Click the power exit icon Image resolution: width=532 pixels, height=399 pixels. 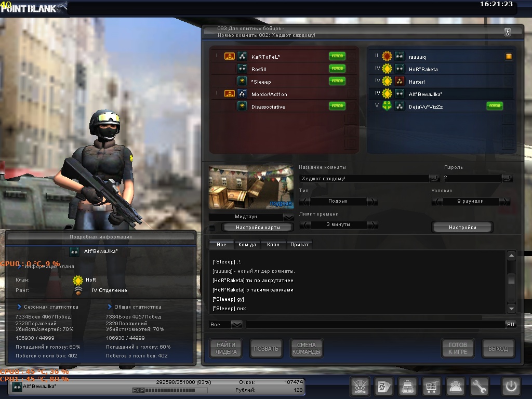(511, 386)
